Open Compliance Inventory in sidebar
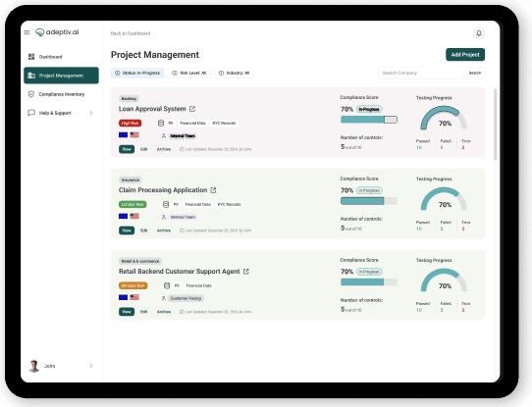This screenshot has width=532, height=407. point(61,94)
